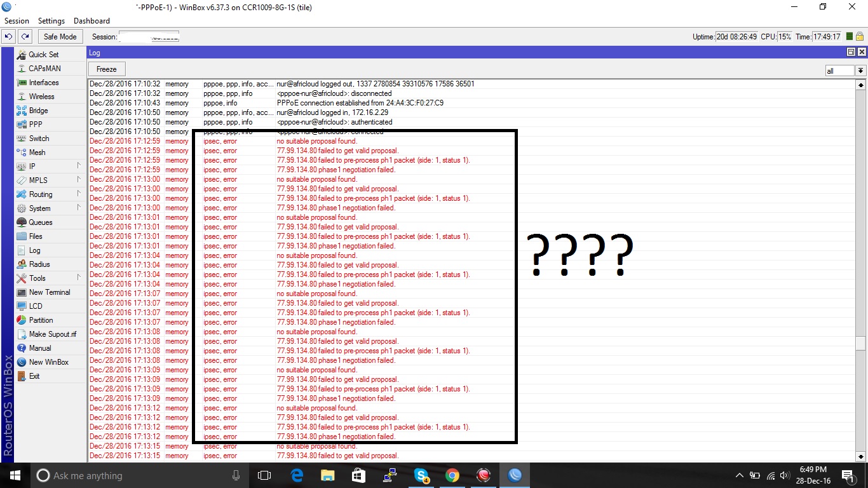
Task: Toggle Safe Mode
Action: (x=60, y=37)
